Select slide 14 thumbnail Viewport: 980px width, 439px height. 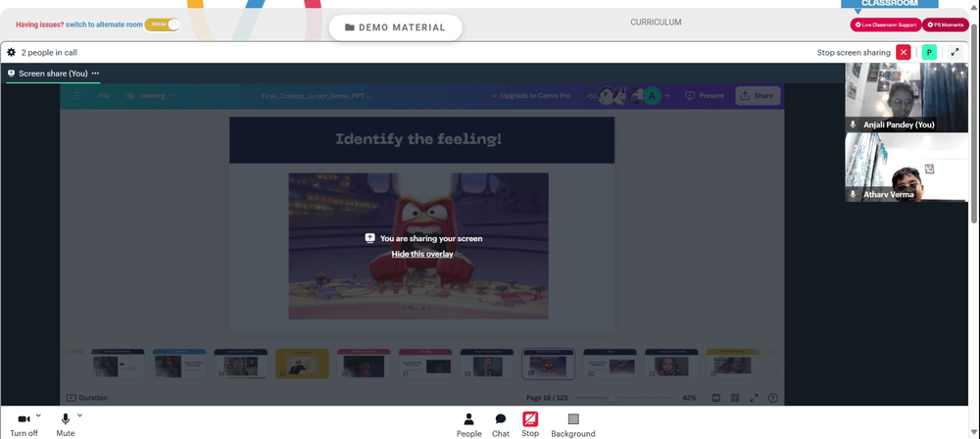point(241,364)
